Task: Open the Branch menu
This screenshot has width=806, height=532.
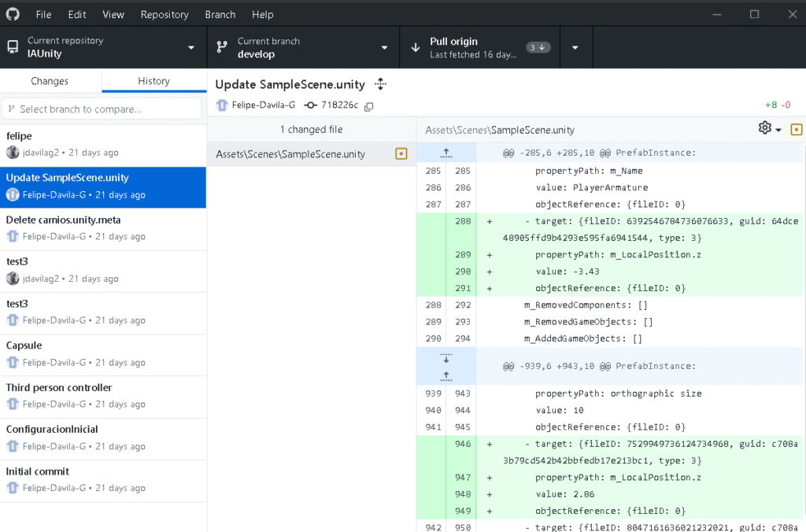Action: tap(220, 14)
